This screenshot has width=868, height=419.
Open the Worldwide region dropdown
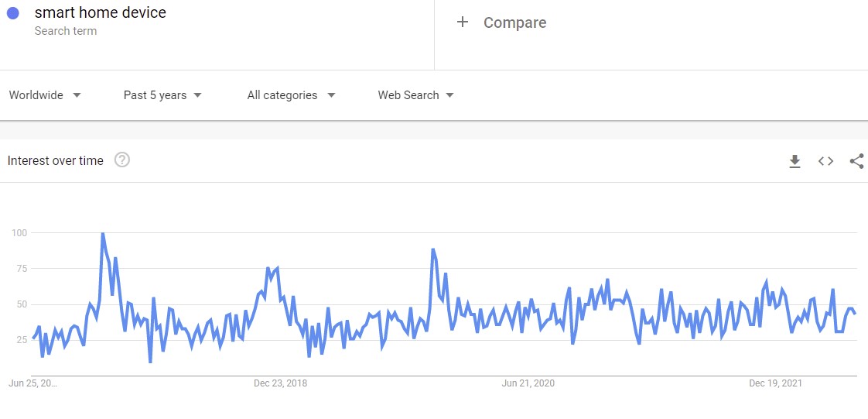point(45,95)
